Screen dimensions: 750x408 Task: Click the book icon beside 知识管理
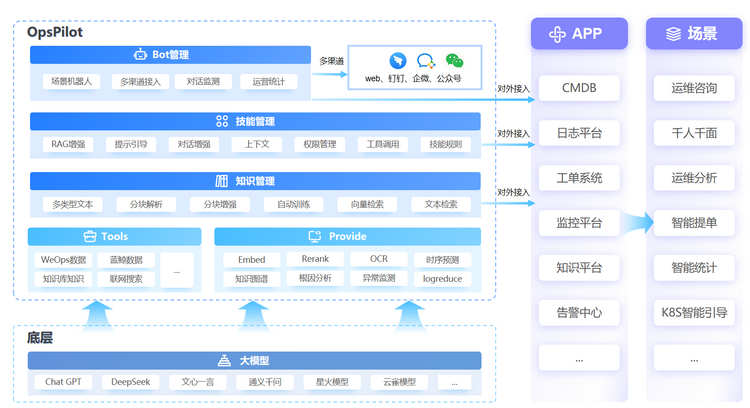pyautogui.click(x=221, y=181)
